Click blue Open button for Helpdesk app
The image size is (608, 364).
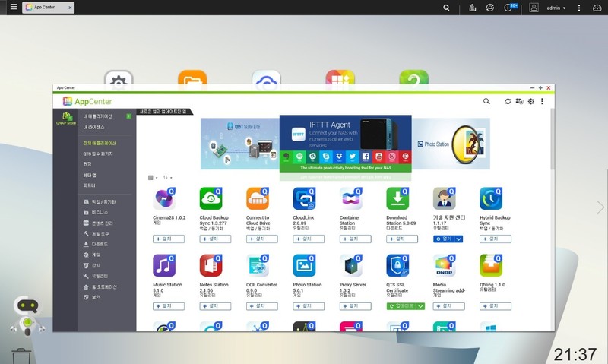pyautogui.click(x=444, y=239)
